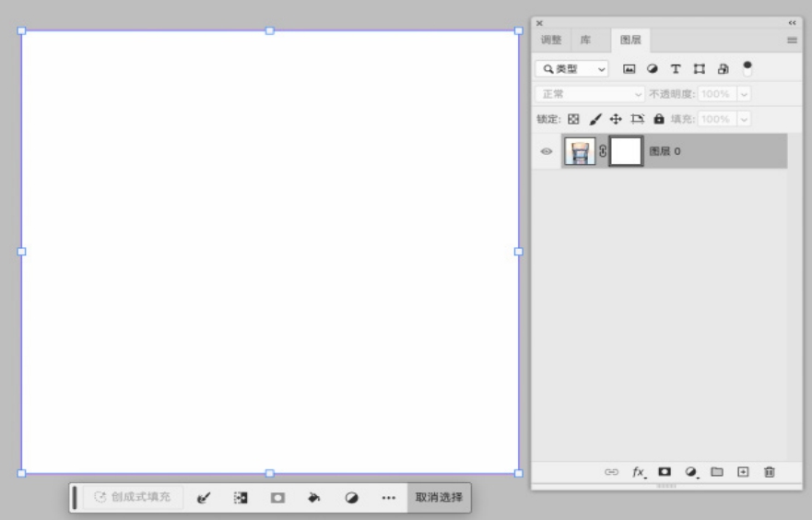Toggle the link between layer and mask
The height and width of the screenshot is (520, 812).
603,151
